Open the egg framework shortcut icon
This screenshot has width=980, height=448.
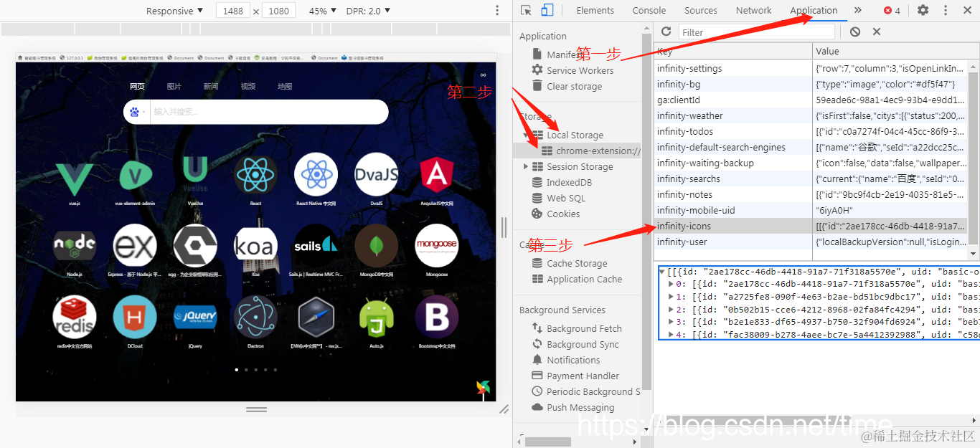click(195, 246)
